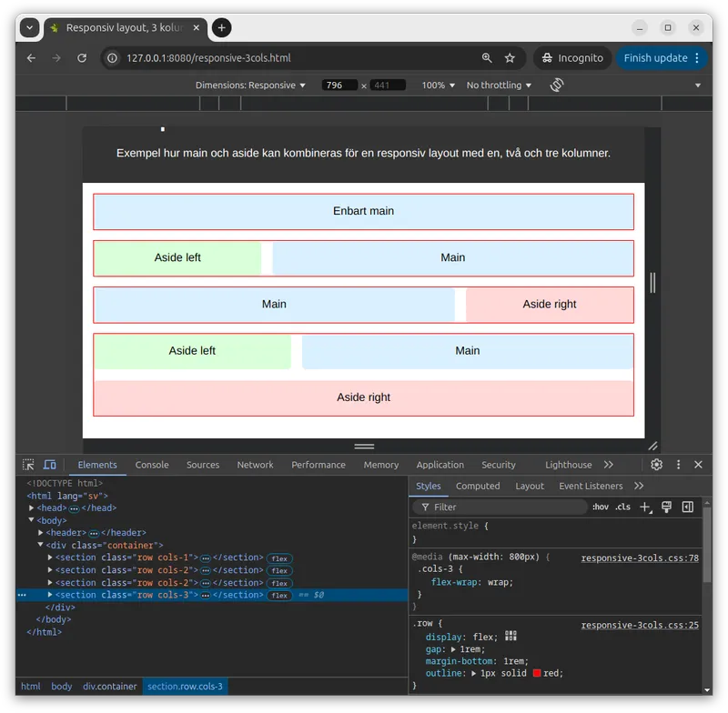This screenshot has width=728, height=713.
Task: Toggle the device toolbar icon
Action: pyautogui.click(x=50, y=465)
